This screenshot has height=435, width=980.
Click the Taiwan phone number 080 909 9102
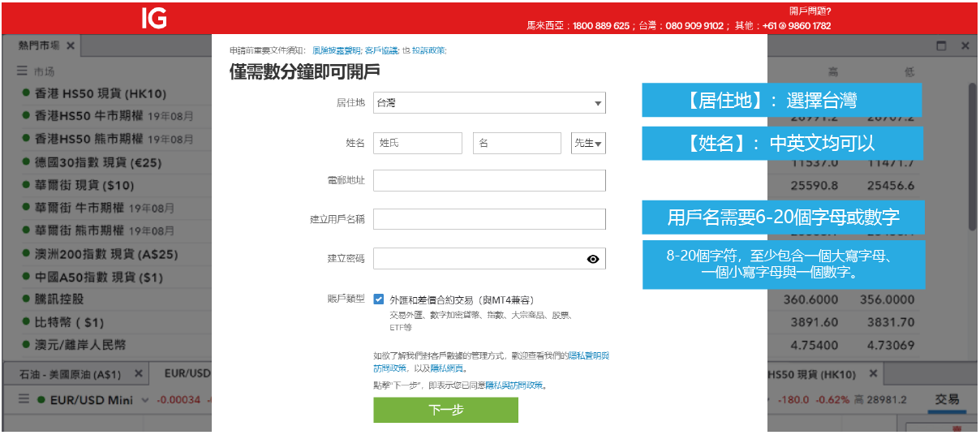click(x=694, y=26)
